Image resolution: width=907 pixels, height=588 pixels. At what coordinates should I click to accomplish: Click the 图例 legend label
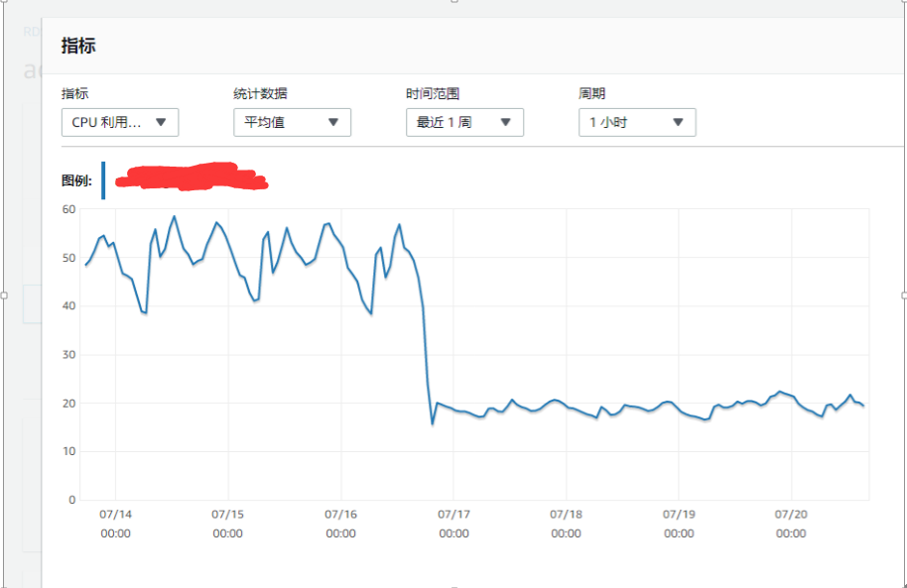[76, 180]
